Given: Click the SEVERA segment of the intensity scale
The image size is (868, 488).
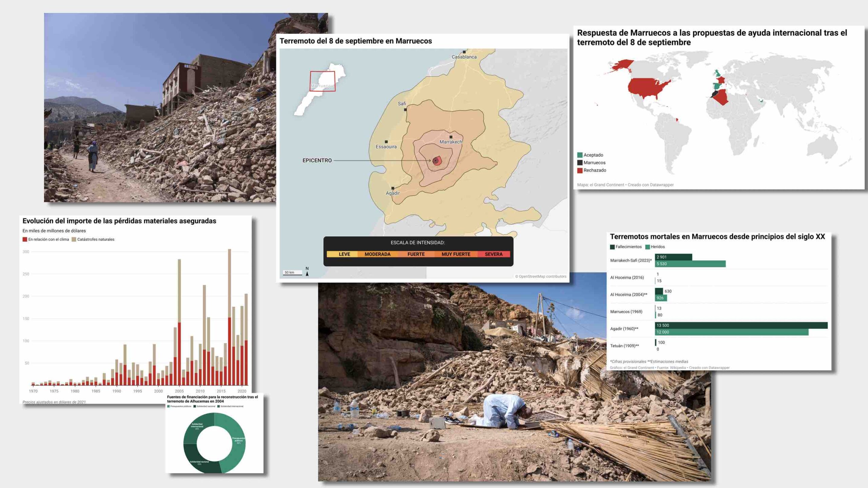Looking at the screenshot, I should [x=494, y=254].
